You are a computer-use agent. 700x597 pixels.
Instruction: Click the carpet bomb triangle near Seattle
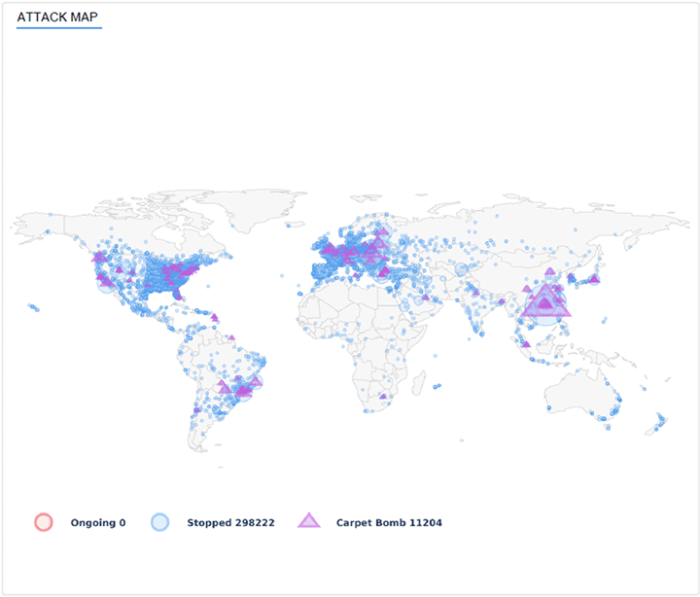(97, 257)
